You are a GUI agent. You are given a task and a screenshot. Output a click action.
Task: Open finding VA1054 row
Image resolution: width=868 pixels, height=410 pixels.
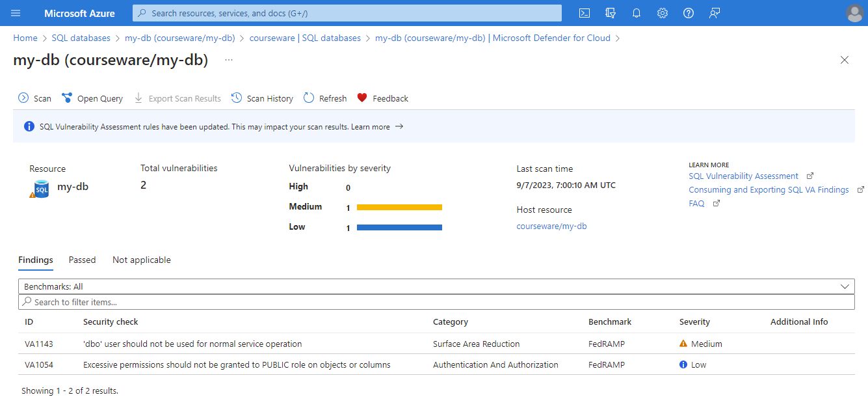click(436, 364)
